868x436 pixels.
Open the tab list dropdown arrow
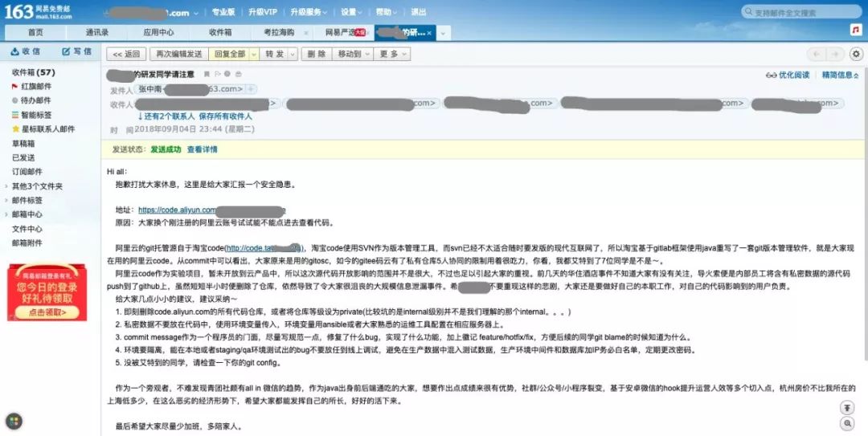coord(443,33)
